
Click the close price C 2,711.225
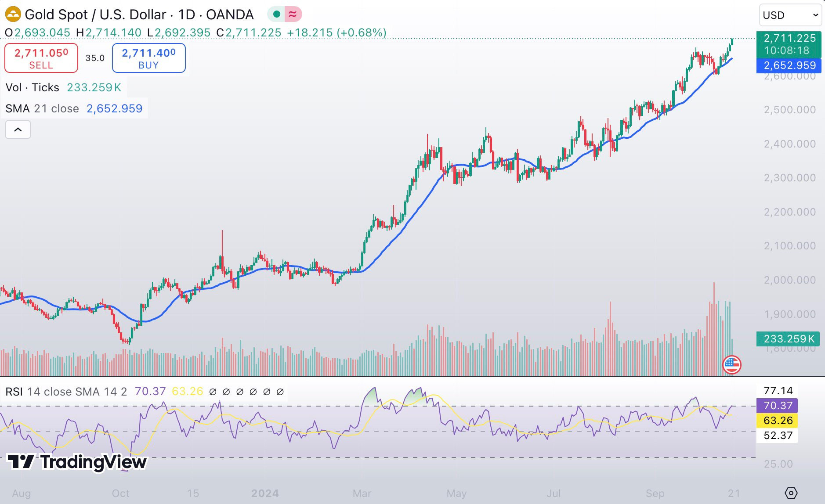(249, 32)
